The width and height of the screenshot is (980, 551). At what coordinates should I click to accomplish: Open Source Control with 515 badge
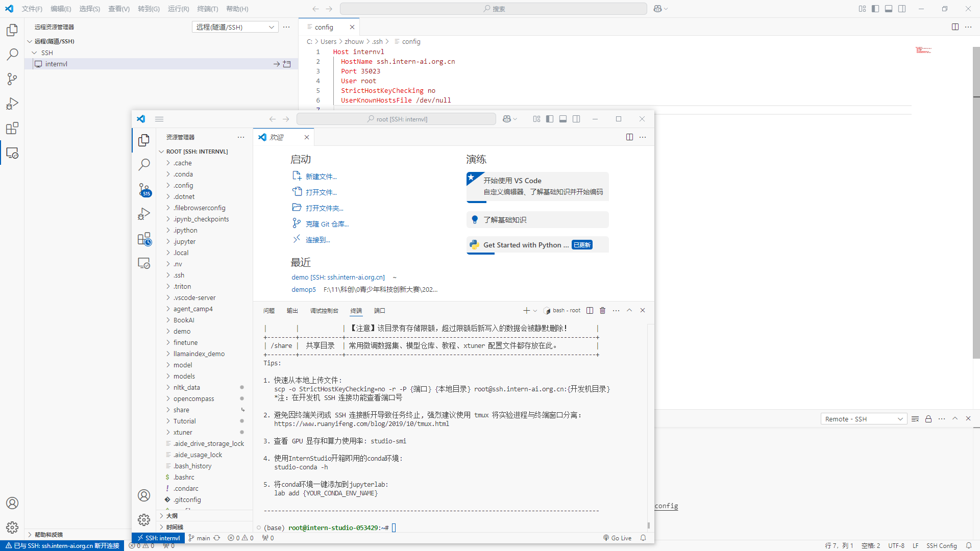pyautogui.click(x=144, y=190)
